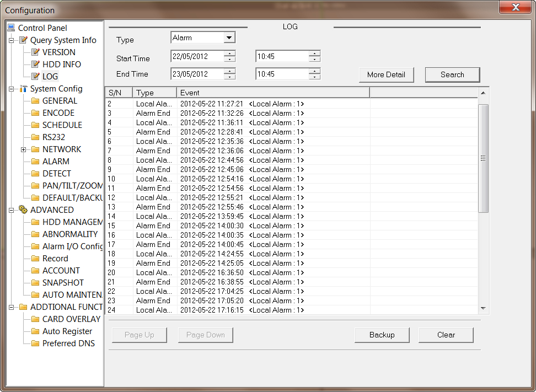Click the Backup button

[382, 335]
